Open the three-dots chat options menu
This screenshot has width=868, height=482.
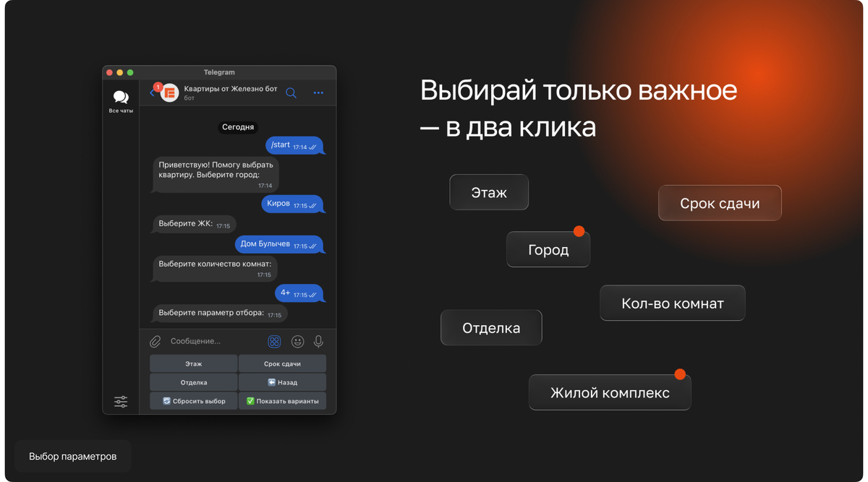318,92
